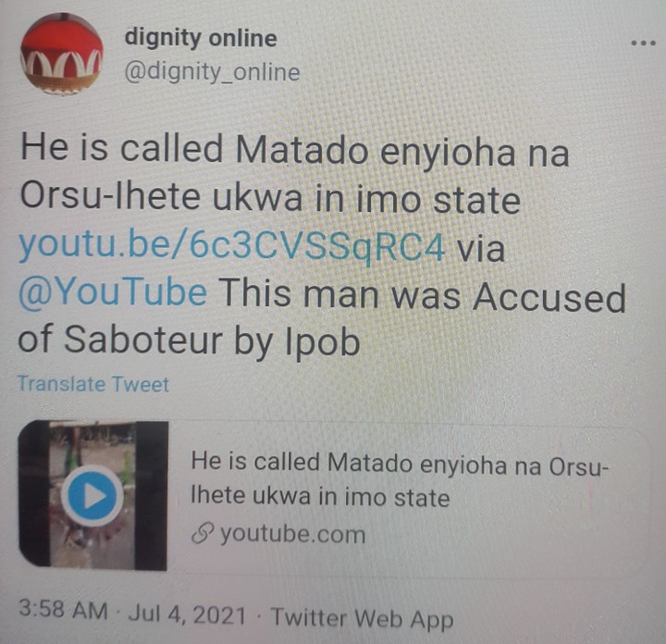Open the video card thumbnail preview
The height and width of the screenshot is (644, 666).
[x=93, y=495]
